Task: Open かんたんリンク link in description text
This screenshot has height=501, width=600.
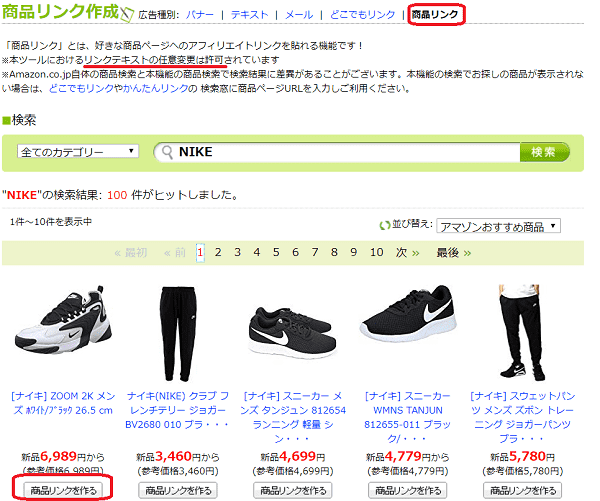Action: point(155,88)
